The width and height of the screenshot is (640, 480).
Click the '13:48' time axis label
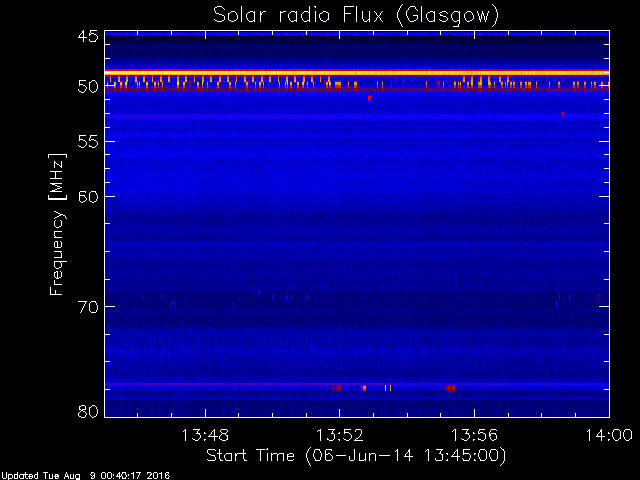[x=205, y=435]
